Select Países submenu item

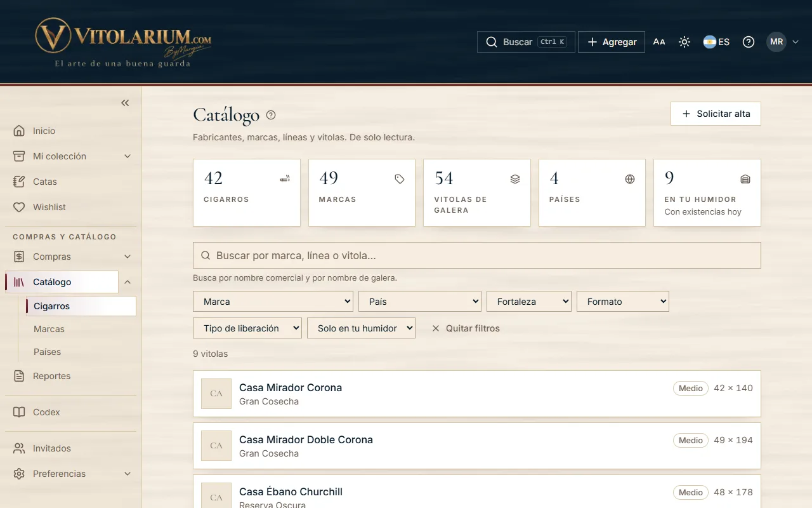tap(81, 352)
